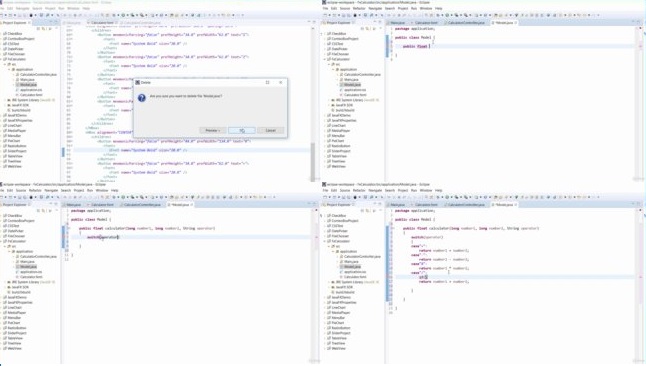Switch to Calculator.fxml tab, case-statements window
This screenshot has height=366, width=646.
(426, 205)
